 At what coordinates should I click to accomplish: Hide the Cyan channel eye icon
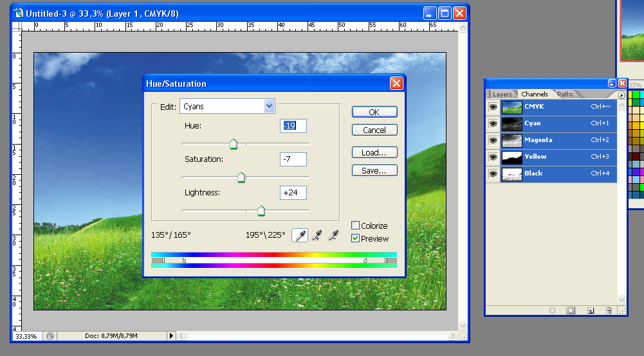pos(493,124)
